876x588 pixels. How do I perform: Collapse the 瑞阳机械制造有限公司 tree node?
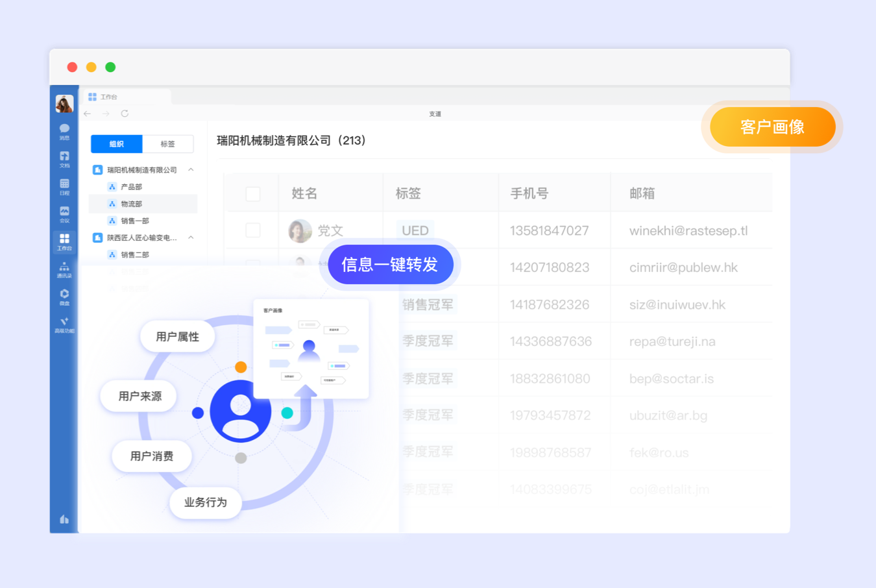(x=191, y=169)
